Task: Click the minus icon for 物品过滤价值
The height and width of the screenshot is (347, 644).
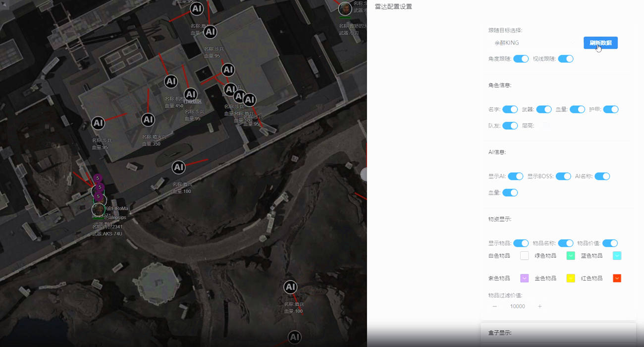Action: (494, 306)
